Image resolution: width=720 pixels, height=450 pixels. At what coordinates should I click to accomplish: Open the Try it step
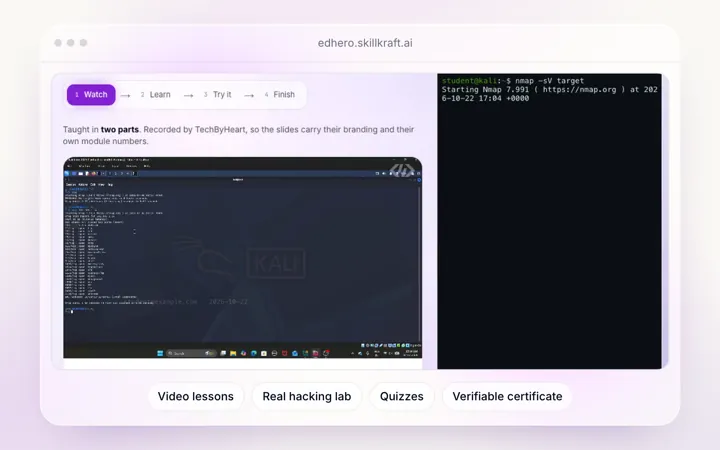coord(218,95)
